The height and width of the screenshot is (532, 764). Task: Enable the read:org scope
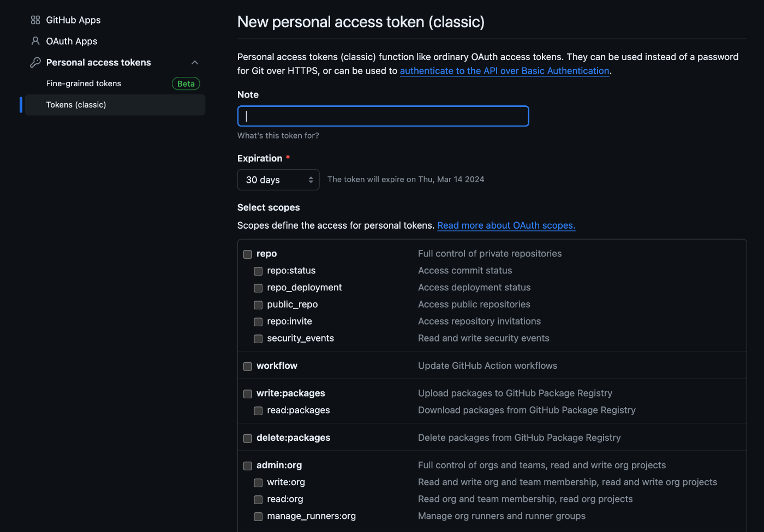258,500
